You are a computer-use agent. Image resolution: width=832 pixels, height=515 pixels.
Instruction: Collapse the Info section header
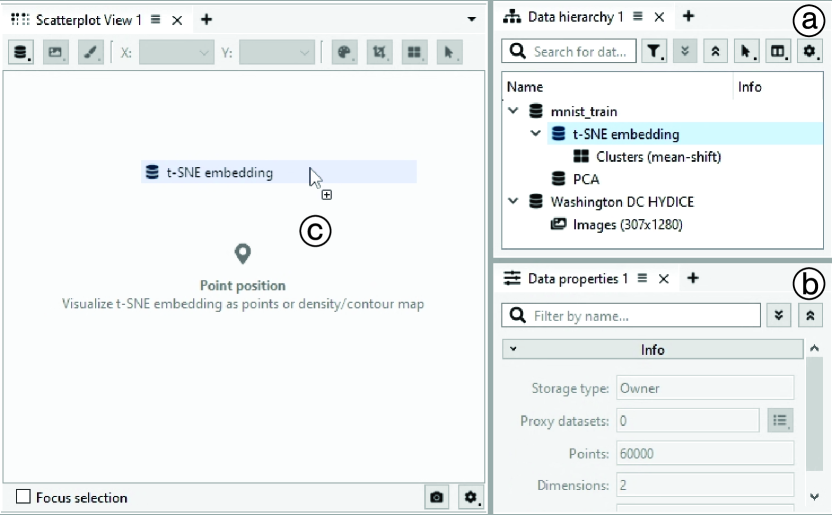click(x=653, y=350)
